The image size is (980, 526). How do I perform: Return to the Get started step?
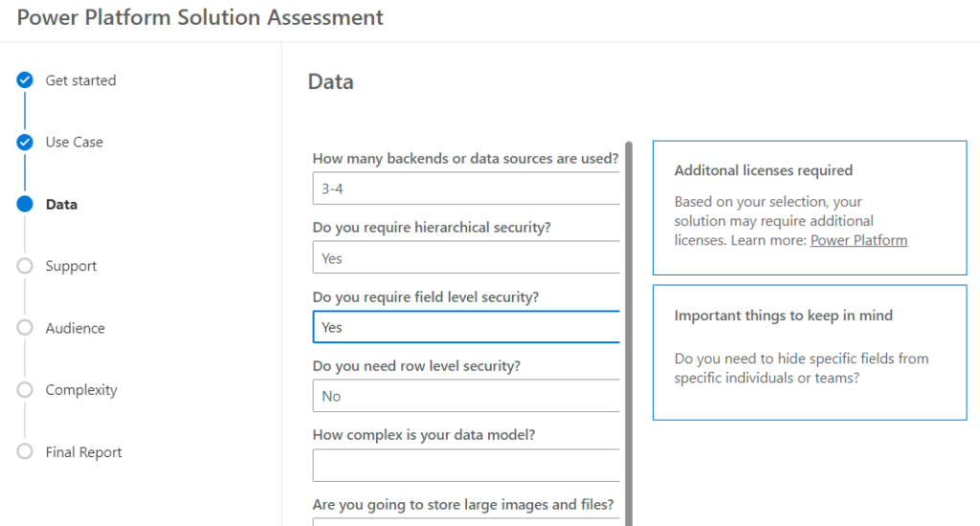pyautogui.click(x=80, y=80)
